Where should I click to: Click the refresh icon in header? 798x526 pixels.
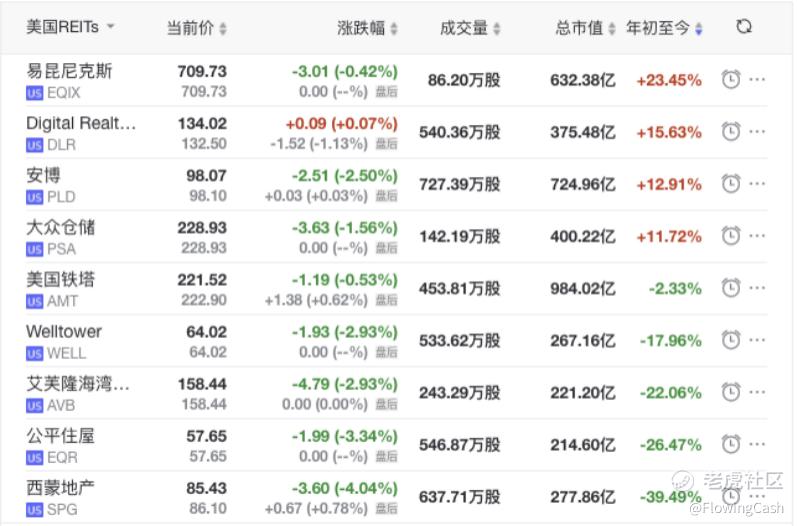pos(744,26)
